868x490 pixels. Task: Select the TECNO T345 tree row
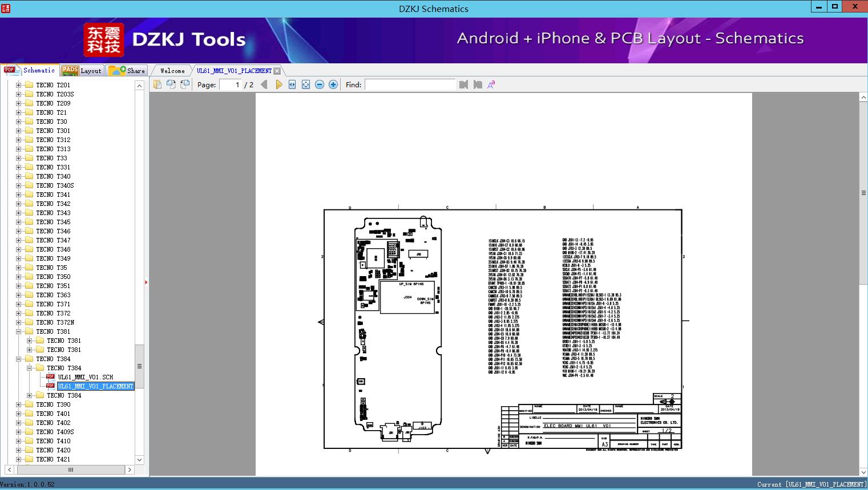pos(53,222)
